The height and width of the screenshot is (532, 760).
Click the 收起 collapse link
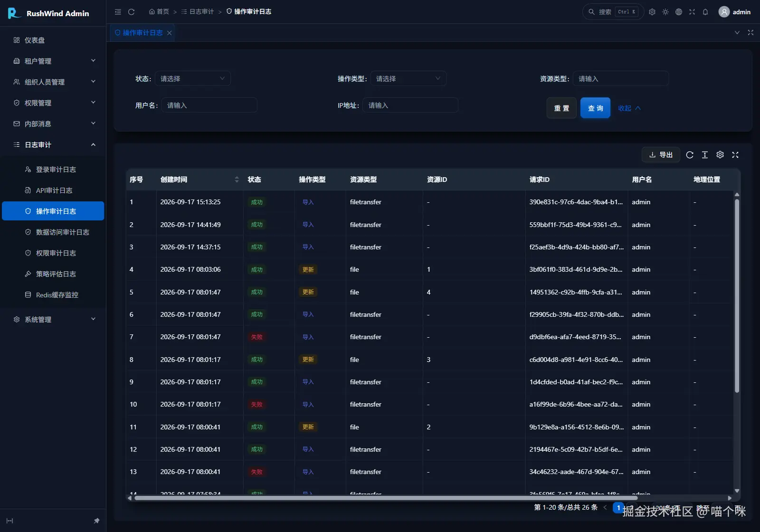click(x=629, y=108)
